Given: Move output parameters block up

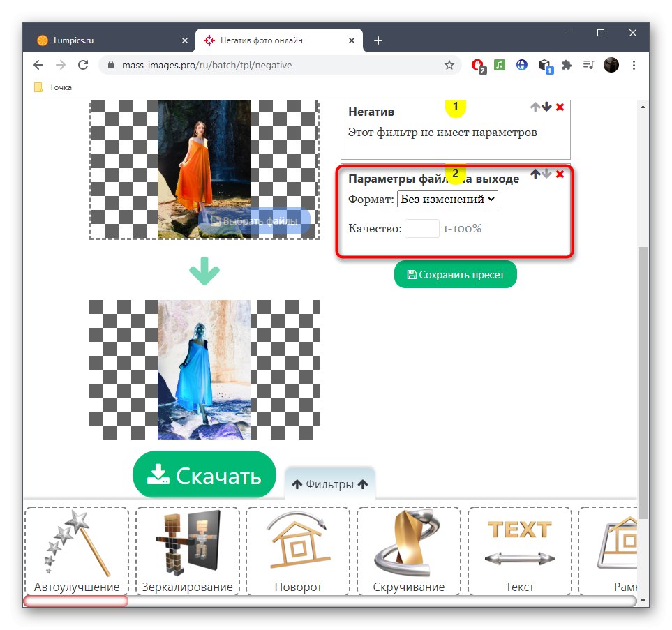Looking at the screenshot, I should tap(535, 174).
